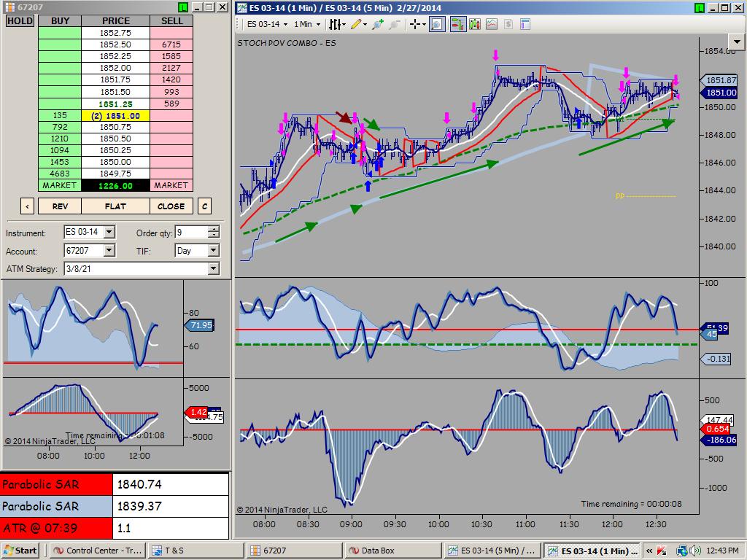Screen dimensions: 747x560
Task: Select the pencil drawing tools icon
Action: [355, 24]
